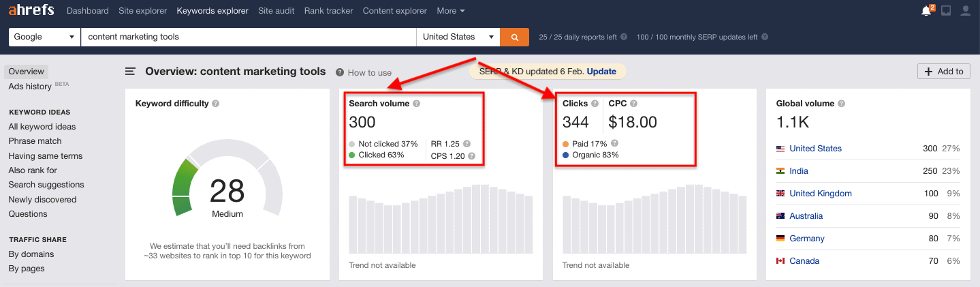This screenshot has width=980, height=287.
Task: Click the CPC help icon
Action: point(633,104)
